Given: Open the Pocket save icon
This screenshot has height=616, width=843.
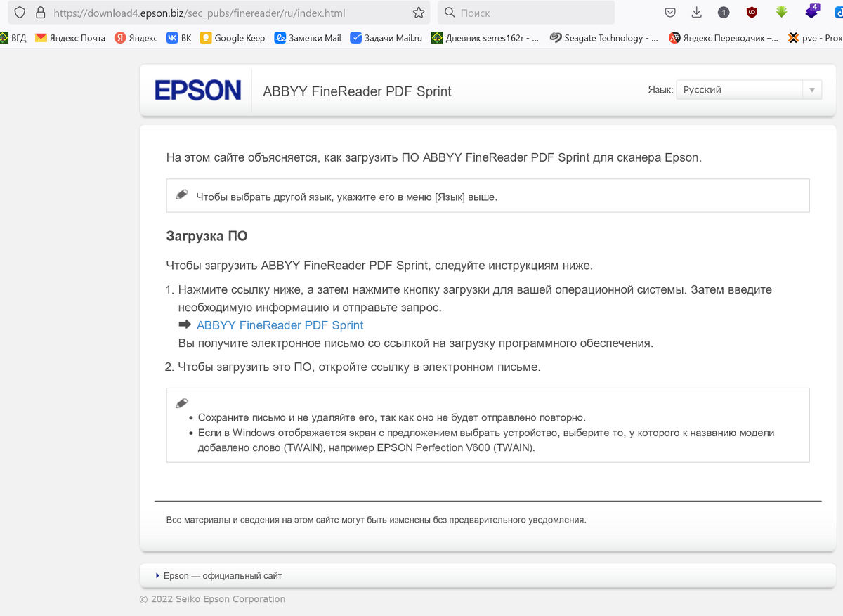Looking at the screenshot, I should pos(670,13).
